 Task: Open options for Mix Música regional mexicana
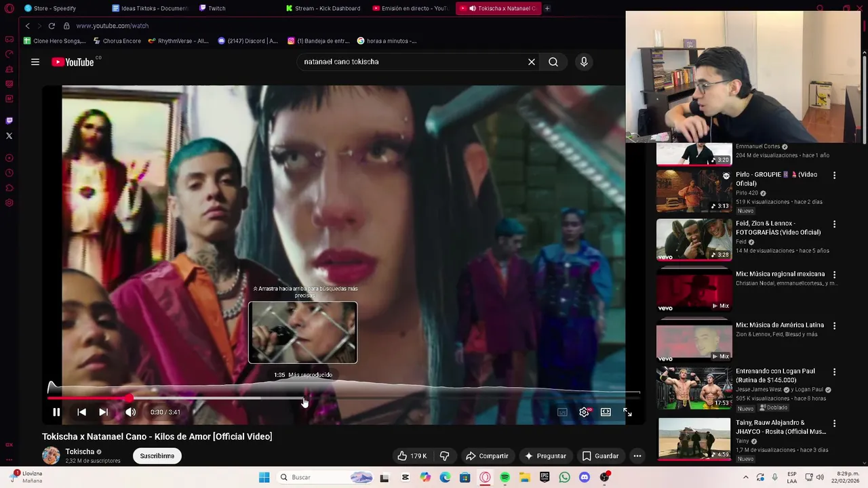[834, 275]
